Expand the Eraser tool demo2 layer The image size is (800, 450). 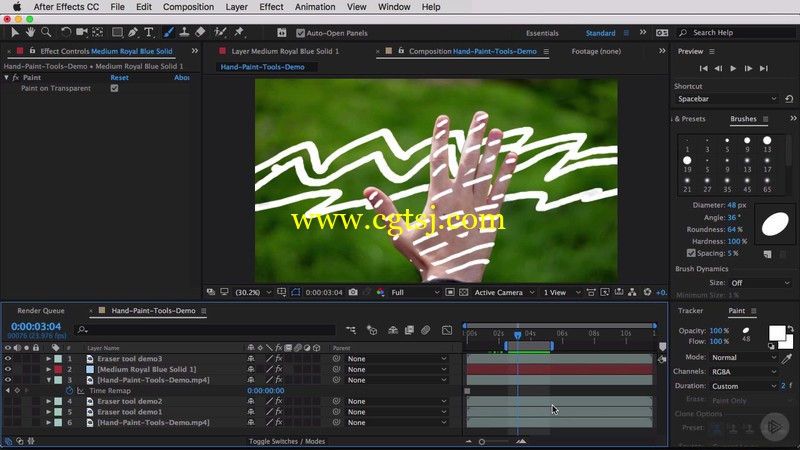(48, 402)
